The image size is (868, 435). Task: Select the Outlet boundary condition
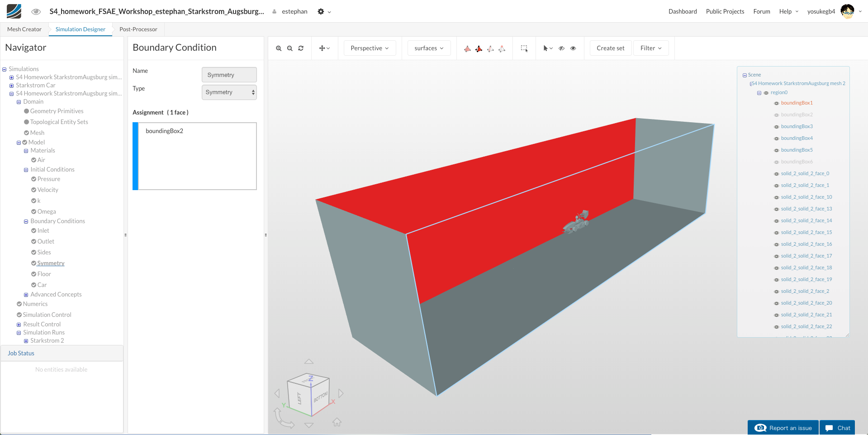[46, 242]
